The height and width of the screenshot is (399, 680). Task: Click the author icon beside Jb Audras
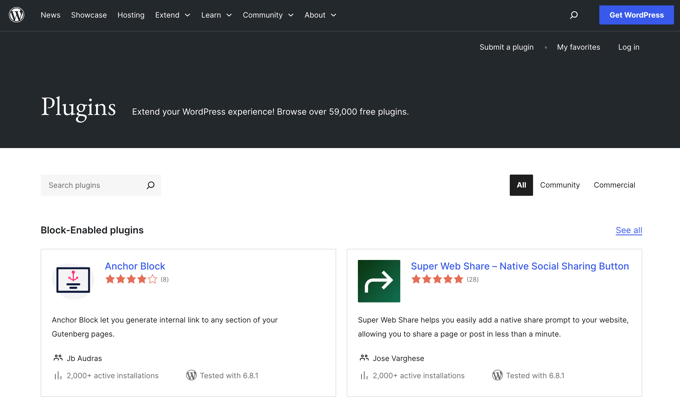58,358
